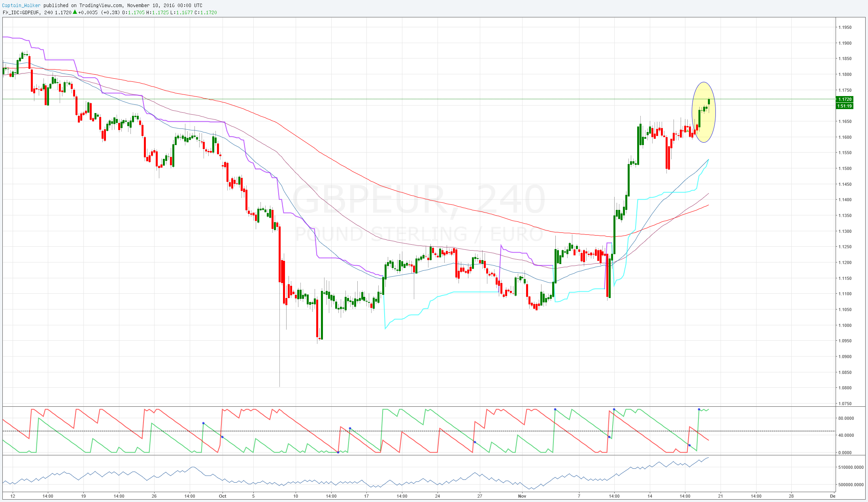Open the Captain_Walker author link

22,6
